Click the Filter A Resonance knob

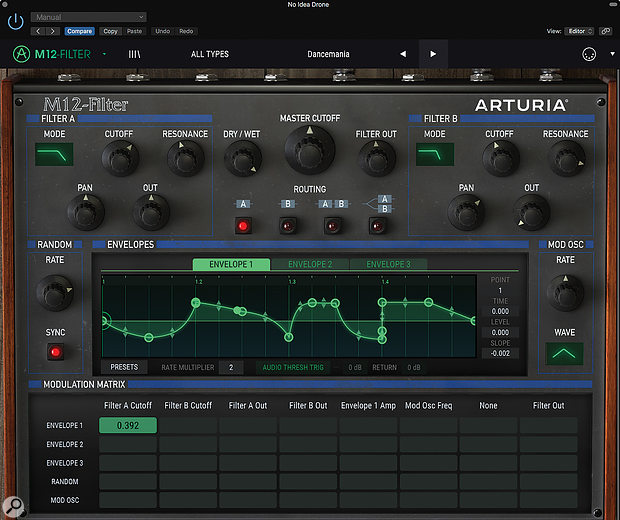[185, 159]
